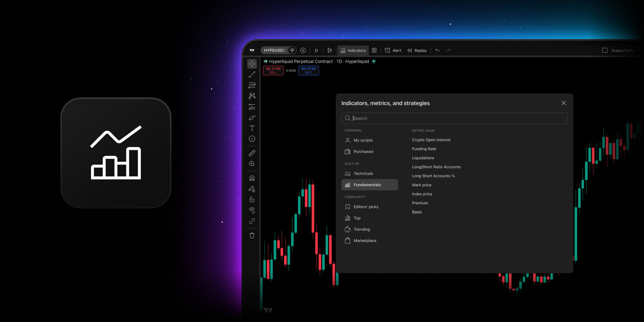Open Editors' picks list

[x=369, y=207]
